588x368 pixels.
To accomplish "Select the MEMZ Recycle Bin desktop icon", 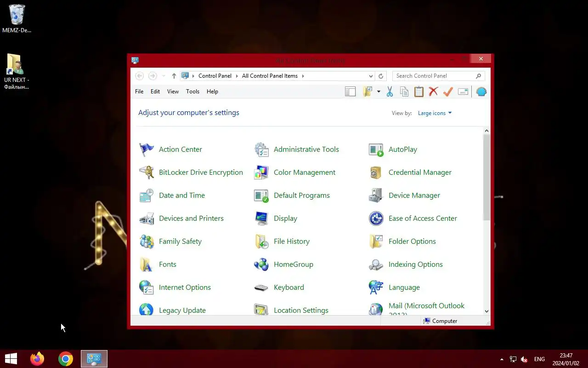I will [17, 19].
